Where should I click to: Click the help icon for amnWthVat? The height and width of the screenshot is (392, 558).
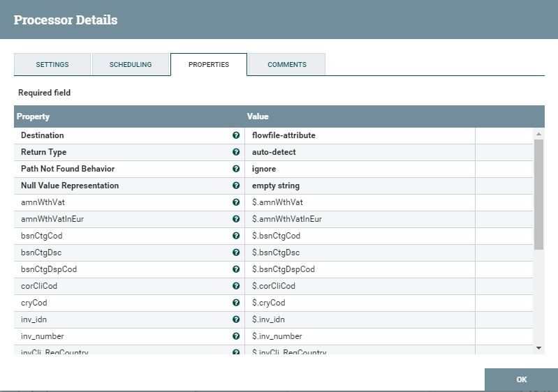tap(236, 202)
